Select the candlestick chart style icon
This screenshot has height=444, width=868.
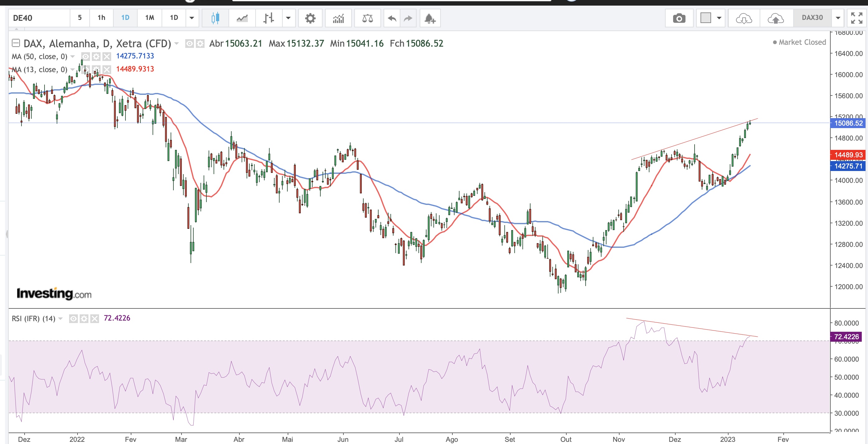(215, 18)
